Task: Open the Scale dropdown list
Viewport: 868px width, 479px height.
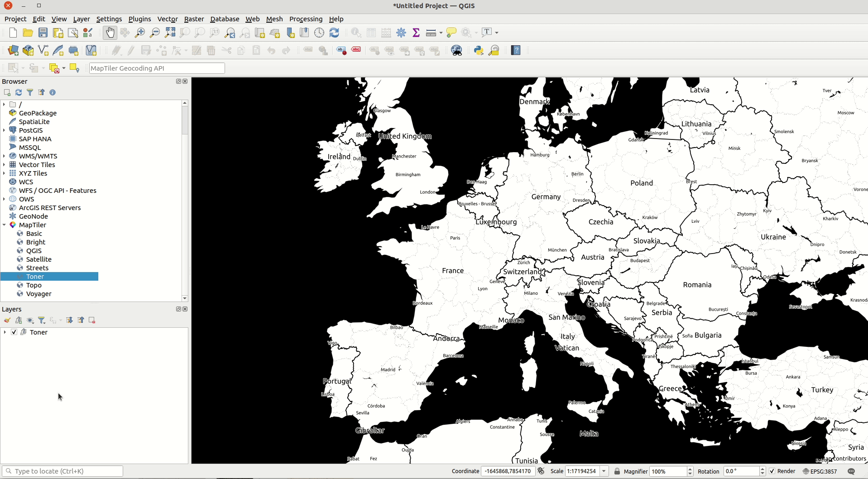Action: (x=604, y=471)
